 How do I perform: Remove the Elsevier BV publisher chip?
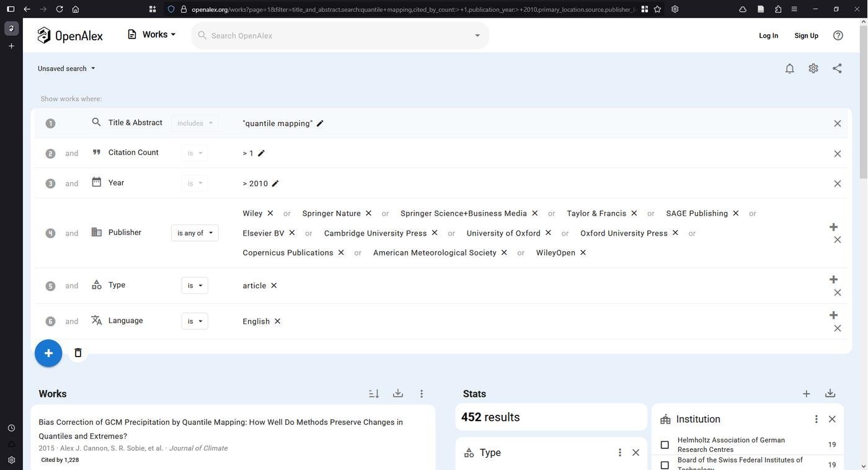[291, 233]
